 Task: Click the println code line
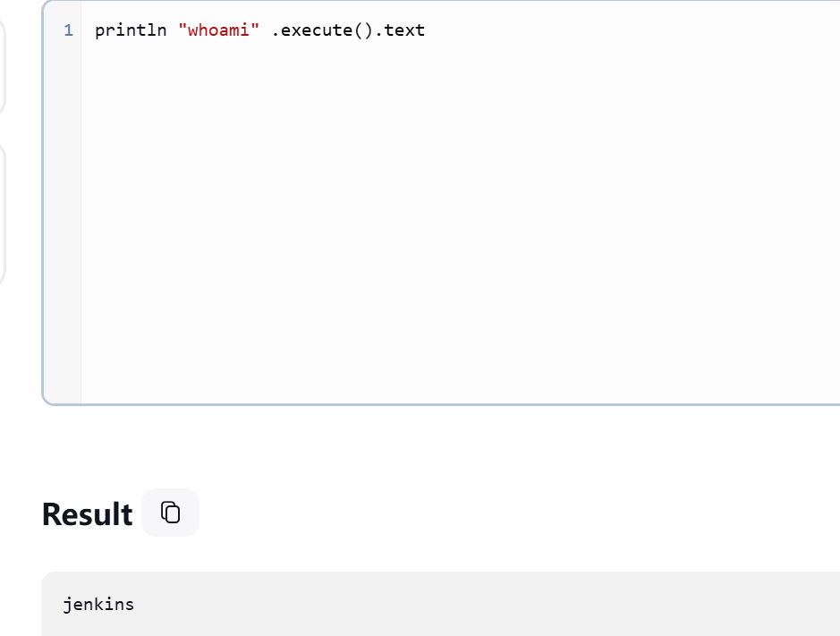point(259,30)
